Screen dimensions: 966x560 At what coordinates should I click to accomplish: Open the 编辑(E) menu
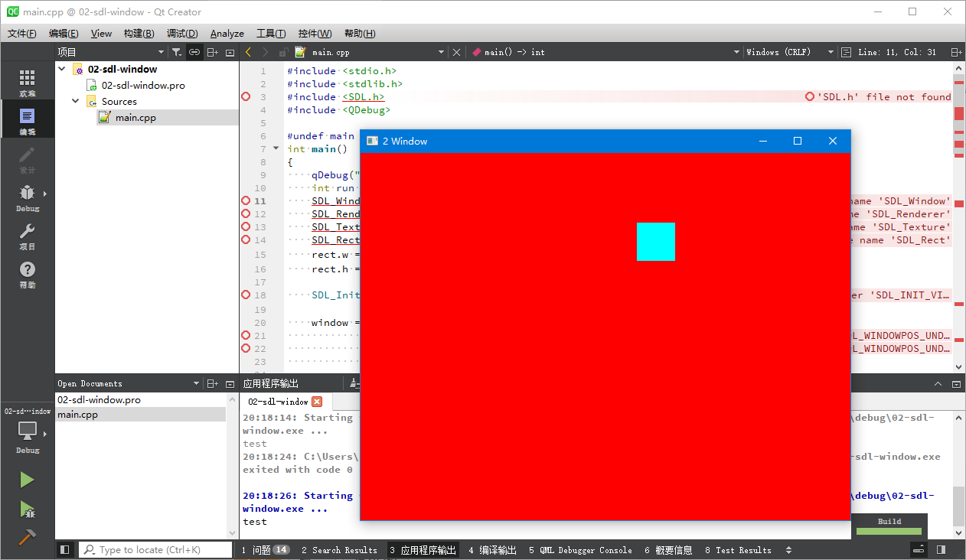(x=64, y=34)
